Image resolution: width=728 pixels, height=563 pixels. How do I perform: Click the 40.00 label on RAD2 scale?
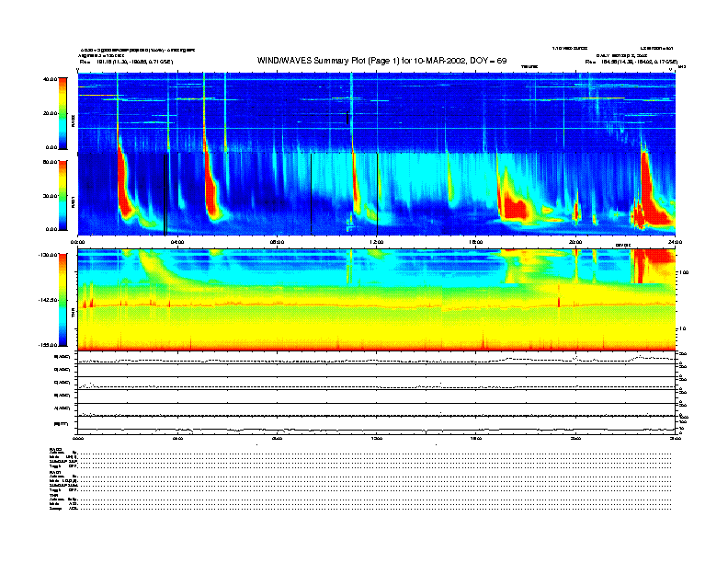pyautogui.click(x=50, y=79)
